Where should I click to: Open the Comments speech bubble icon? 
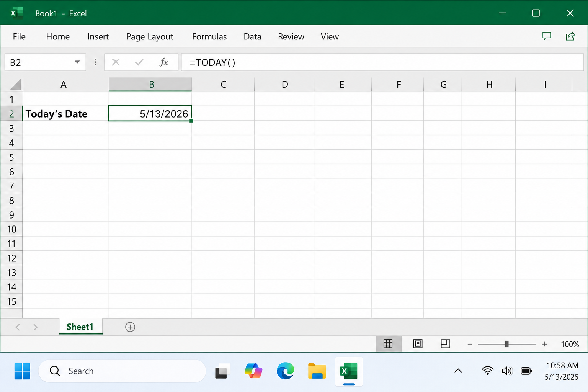point(547,36)
